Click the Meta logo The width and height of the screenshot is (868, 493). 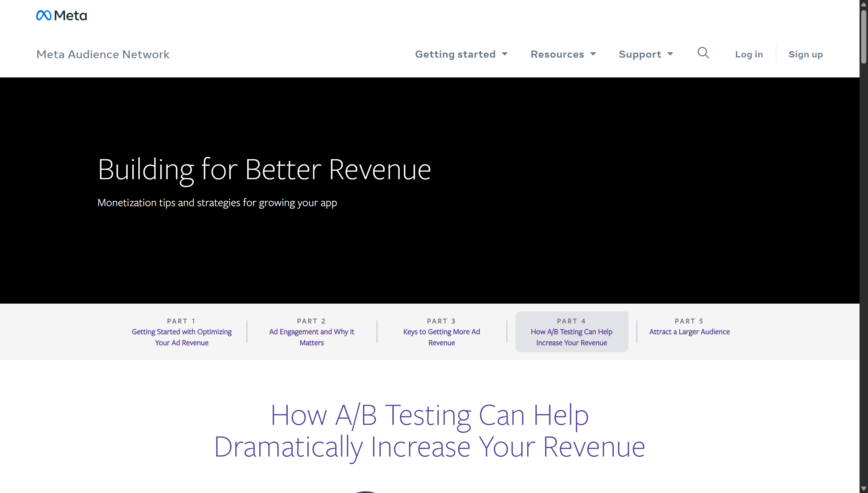[62, 15]
